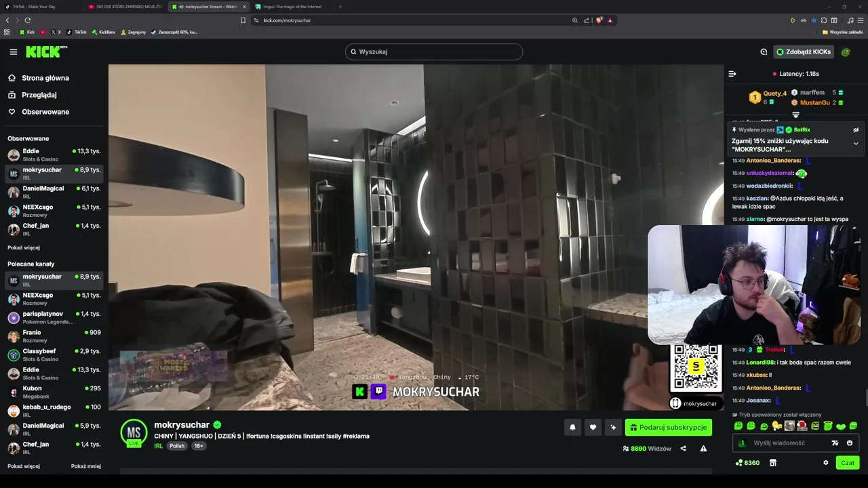This screenshot has width=868, height=488.
Task: Click the 8360 channel points balance
Action: tap(748, 463)
